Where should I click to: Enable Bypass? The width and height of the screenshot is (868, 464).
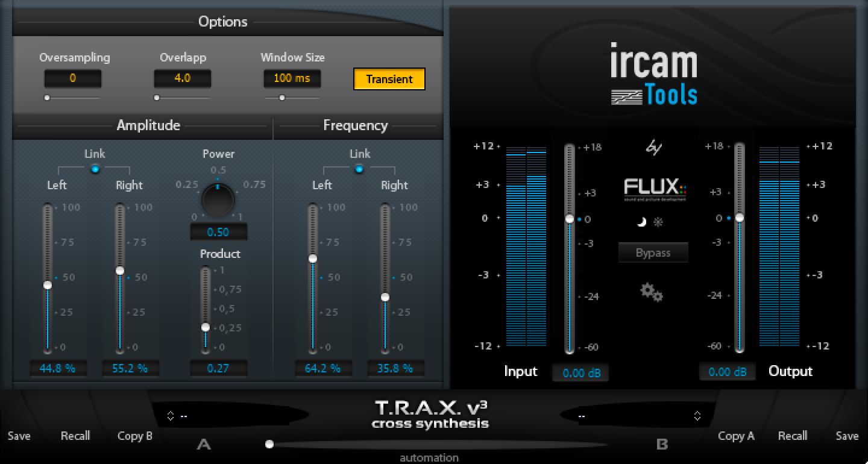click(653, 252)
